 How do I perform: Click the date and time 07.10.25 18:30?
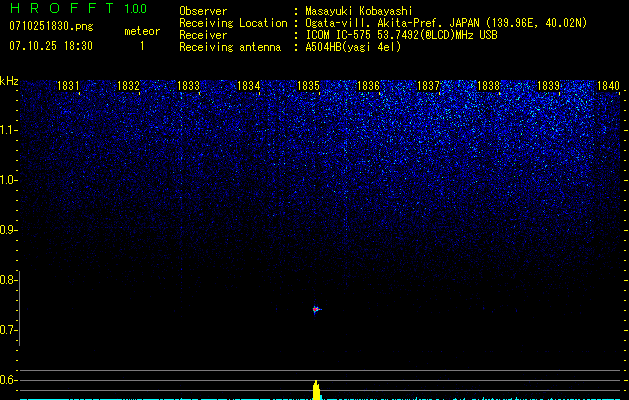click(50, 46)
